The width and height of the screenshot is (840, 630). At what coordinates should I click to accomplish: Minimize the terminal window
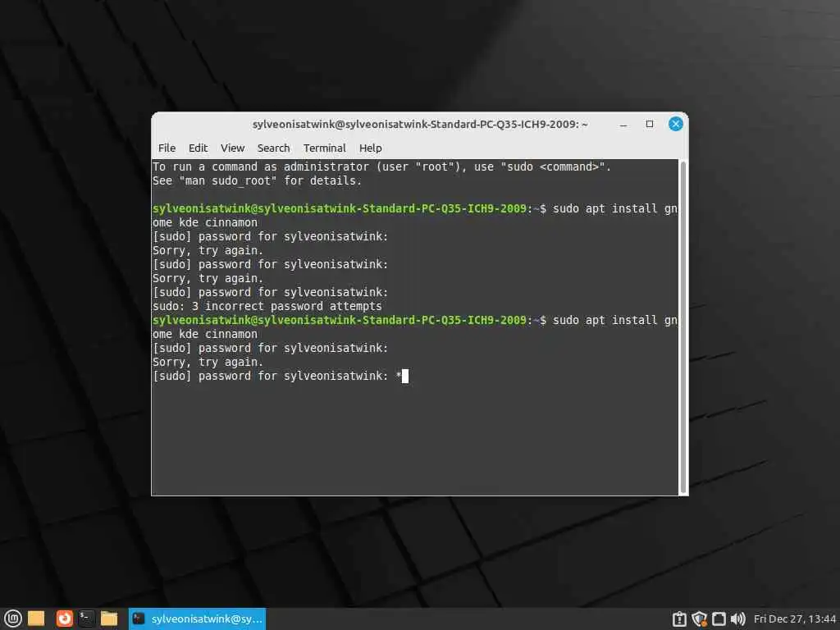[x=623, y=125]
